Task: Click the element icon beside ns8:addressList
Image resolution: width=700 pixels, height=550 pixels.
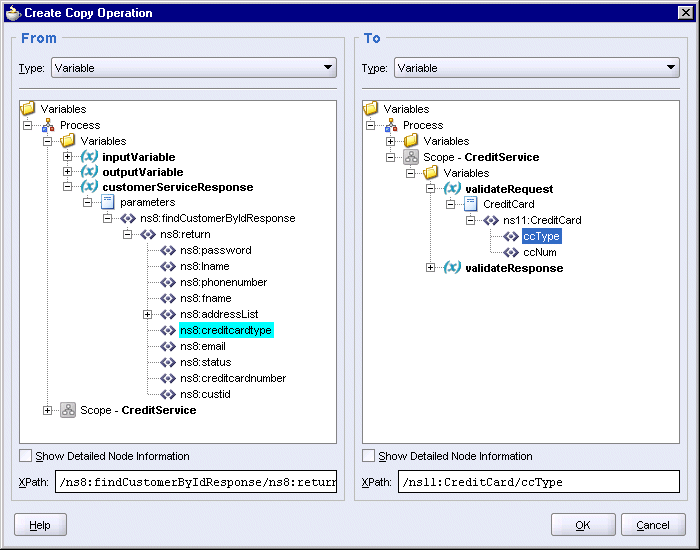Action: (x=168, y=314)
